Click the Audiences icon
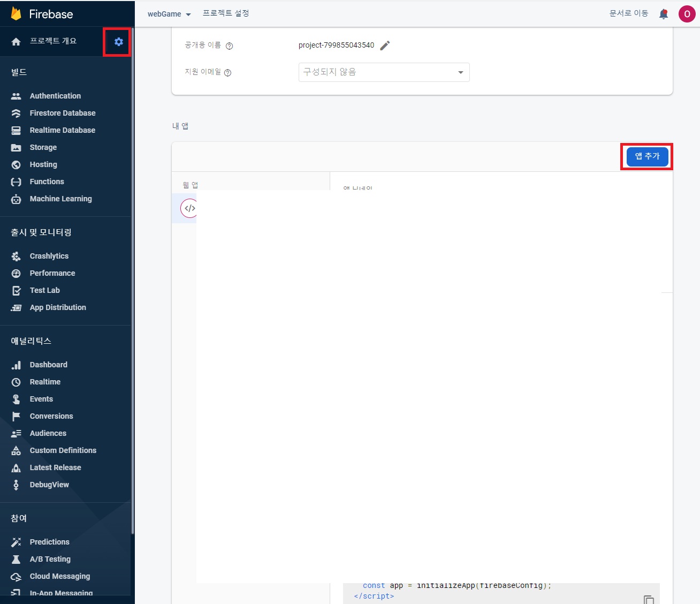Image resolution: width=700 pixels, height=604 pixels. pyautogui.click(x=16, y=433)
